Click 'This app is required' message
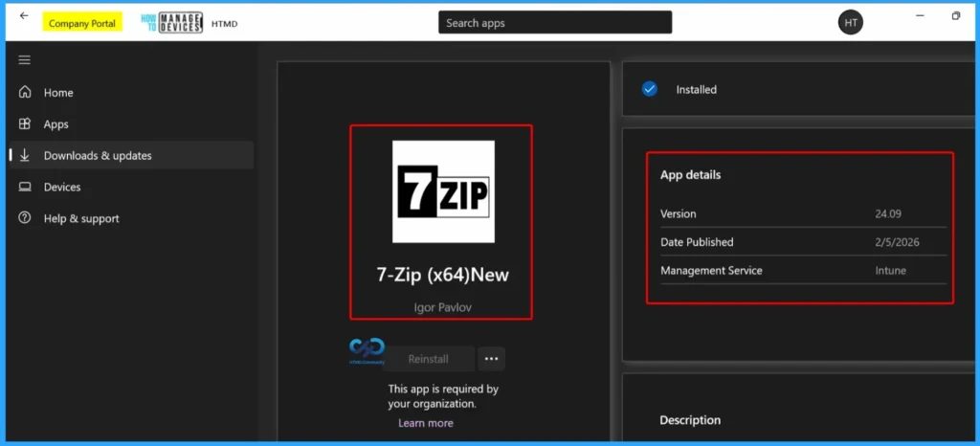This screenshot has width=980, height=446. (x=443, y=396)
